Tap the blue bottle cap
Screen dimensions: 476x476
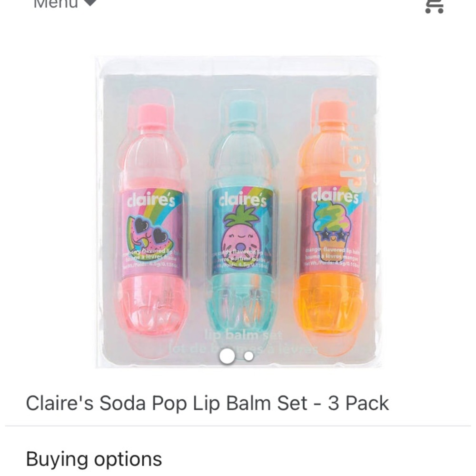(242, 112)
